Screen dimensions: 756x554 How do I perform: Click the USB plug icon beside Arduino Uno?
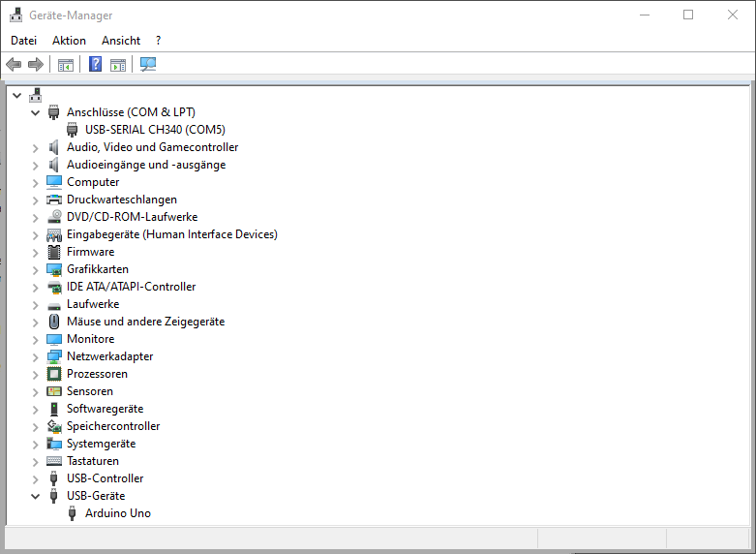point(72,513)
